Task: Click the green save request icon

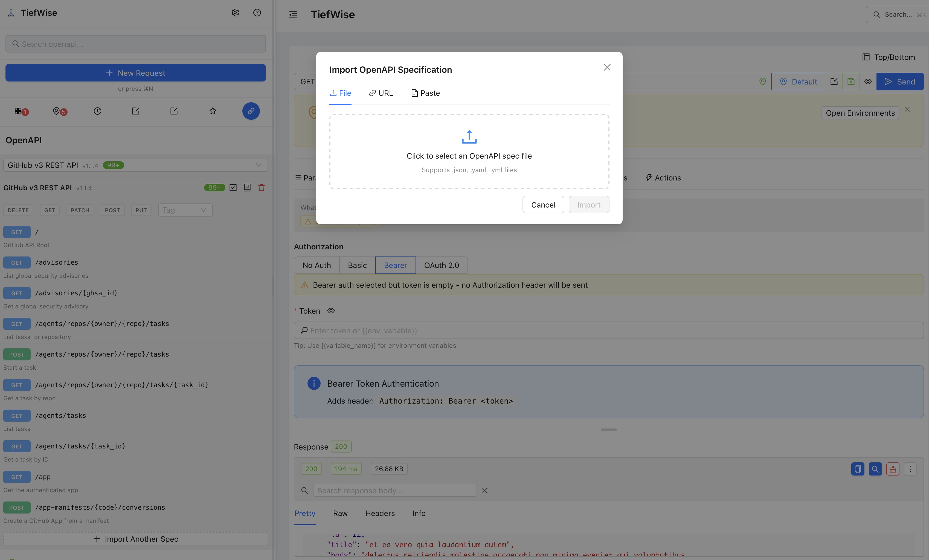Action: 851,81
